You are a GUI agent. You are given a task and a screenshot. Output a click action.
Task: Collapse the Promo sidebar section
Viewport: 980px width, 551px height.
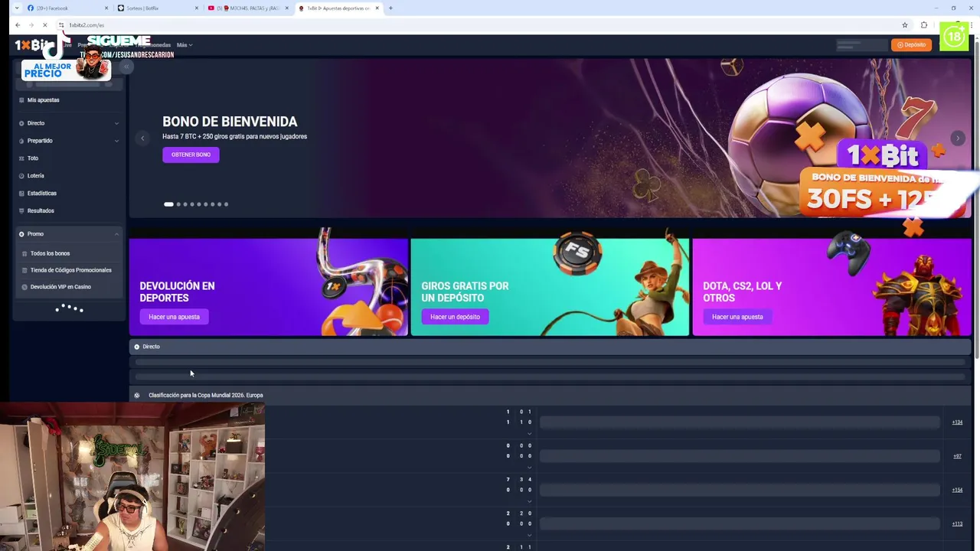(116, 234)
